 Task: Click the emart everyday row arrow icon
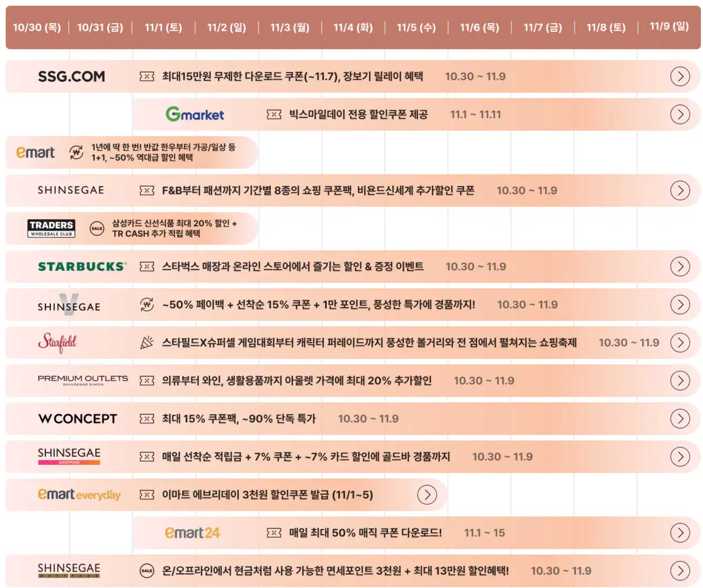tap(427, 494)
